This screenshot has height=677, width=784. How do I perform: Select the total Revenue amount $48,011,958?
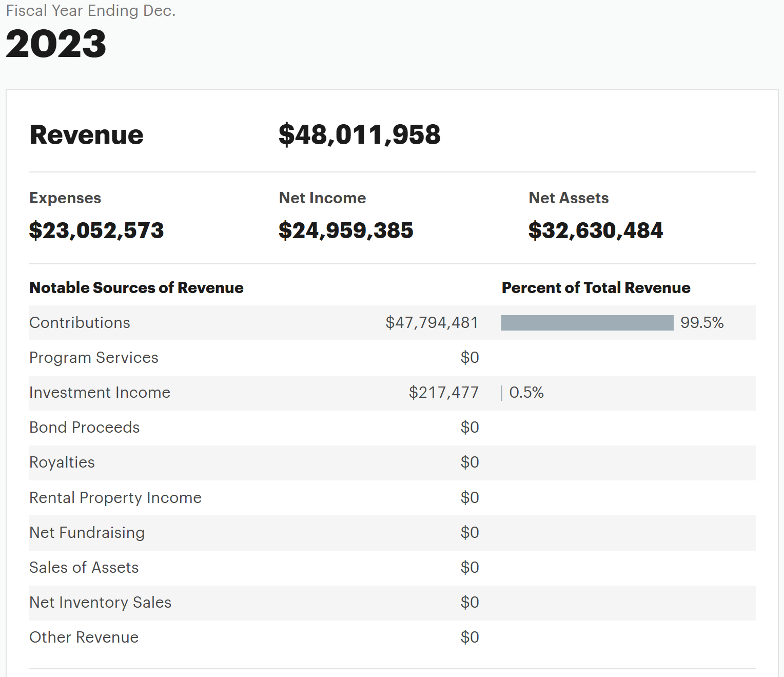point(359,135)
